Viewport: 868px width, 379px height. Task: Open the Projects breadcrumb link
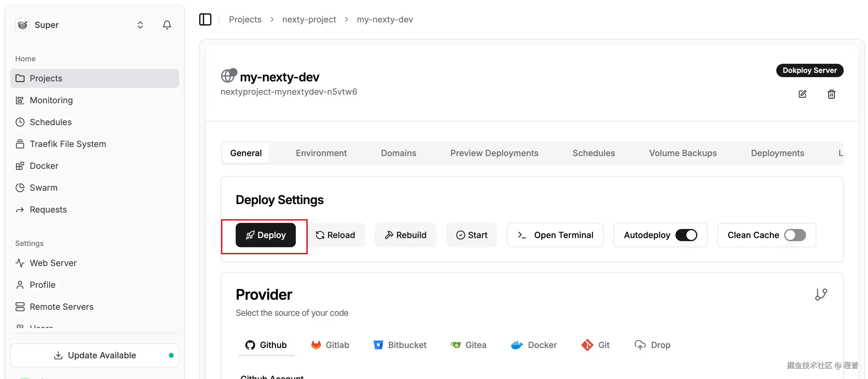click(245, 19)
